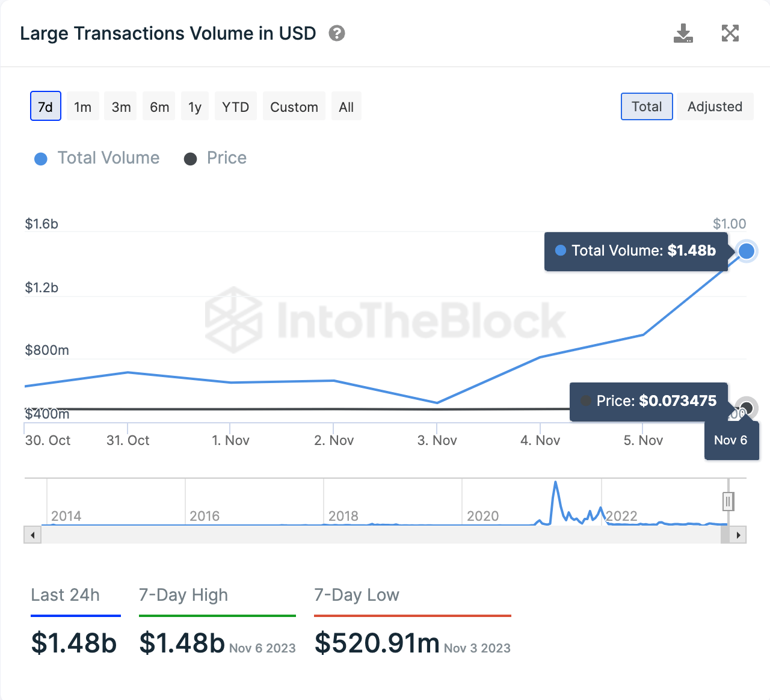Expand the All timeframe range
The width and height of the screenshot is (770, 700).
(346, 106)
